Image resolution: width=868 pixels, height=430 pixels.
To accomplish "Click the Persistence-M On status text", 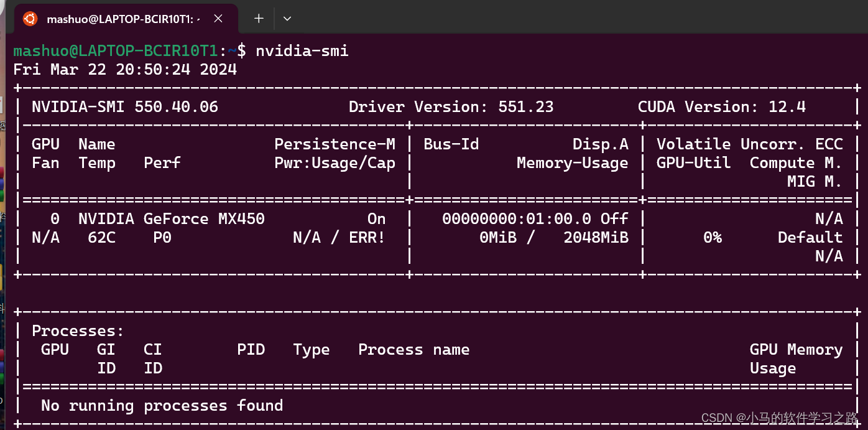I will pos(376,218).
